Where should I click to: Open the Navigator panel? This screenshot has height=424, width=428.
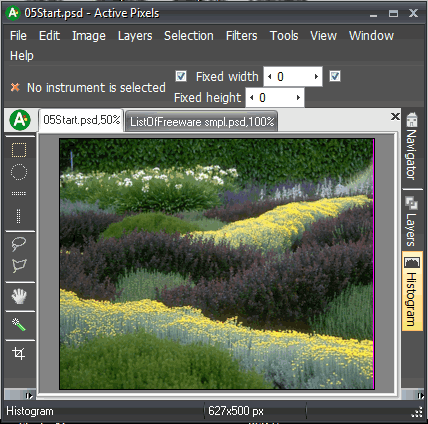412,147
